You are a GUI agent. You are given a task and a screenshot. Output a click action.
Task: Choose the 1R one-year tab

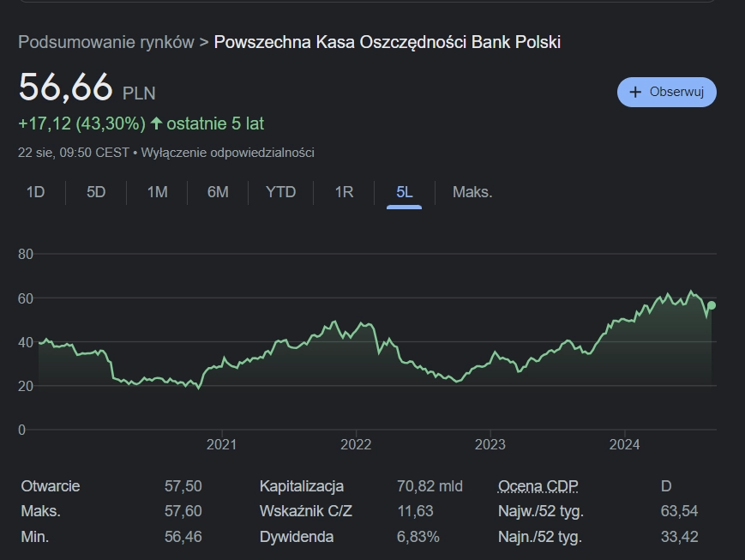point(344,192)
